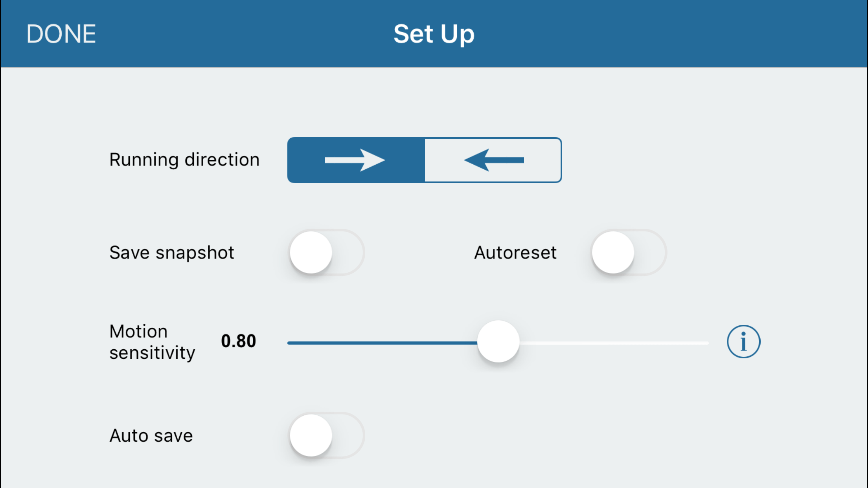This screenshot has height=488, width=868.
Task: Turn on the Auto save switch
Action: pyautogui.click(x=326, y=435)
